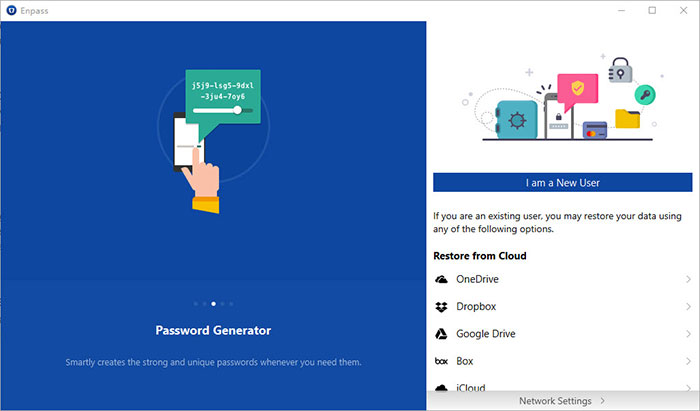Click the I am a New User button
The image size is (700, 411).
tap(562, 183)
